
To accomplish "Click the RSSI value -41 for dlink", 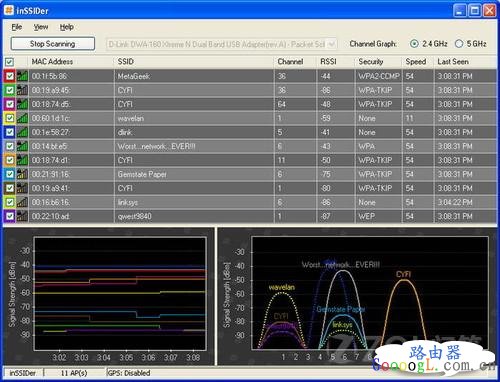I will pos(325,132).
